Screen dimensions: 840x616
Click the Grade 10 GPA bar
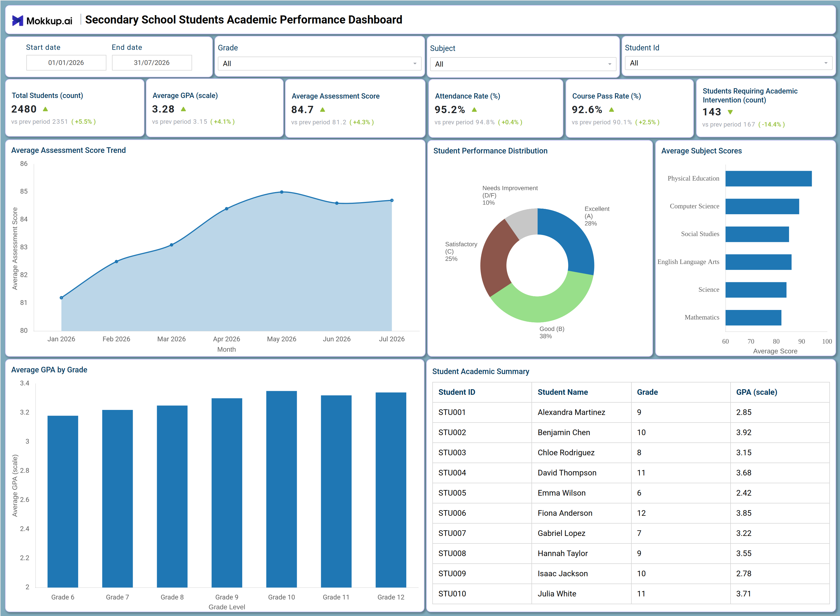[x=281, y=489]
